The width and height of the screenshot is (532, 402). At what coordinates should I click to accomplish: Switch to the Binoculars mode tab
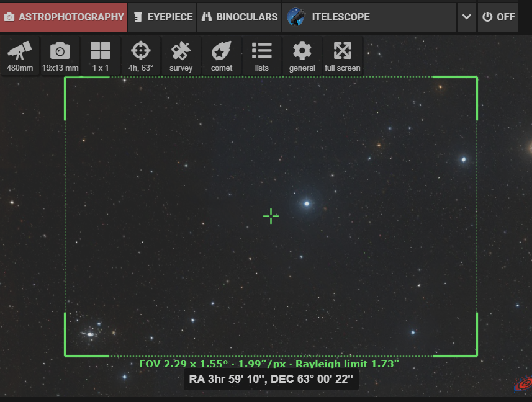point(239,17)
